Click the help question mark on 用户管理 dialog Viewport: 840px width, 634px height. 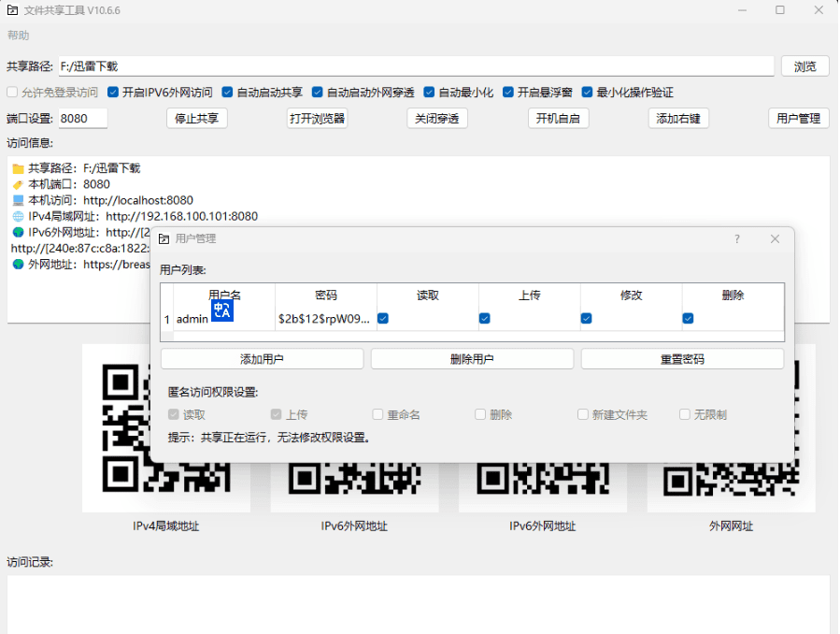(737, 239)
